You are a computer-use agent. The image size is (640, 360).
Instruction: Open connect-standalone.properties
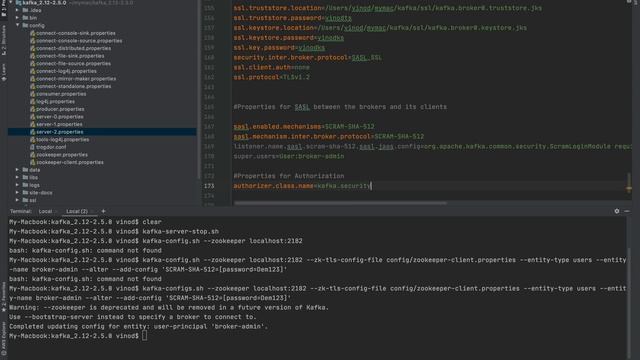click(x=73, y=86)
